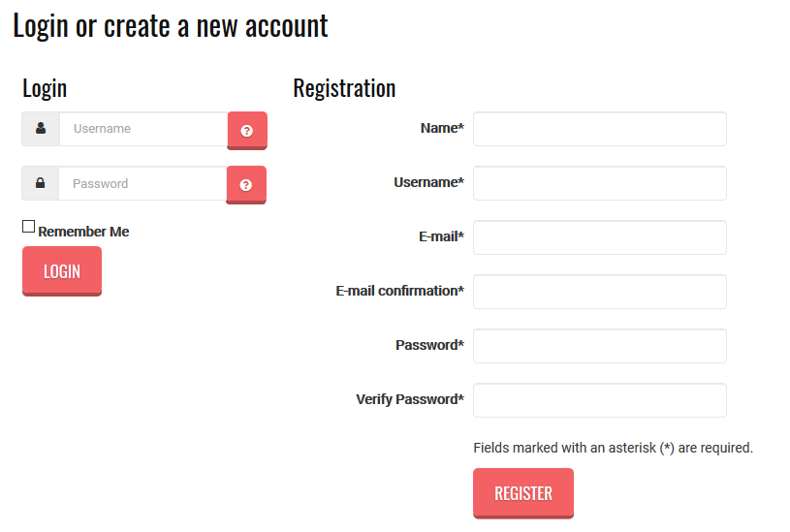790x532 pixels.
Task: Focus the login Password placeholder field
Action: coord(142,183)
